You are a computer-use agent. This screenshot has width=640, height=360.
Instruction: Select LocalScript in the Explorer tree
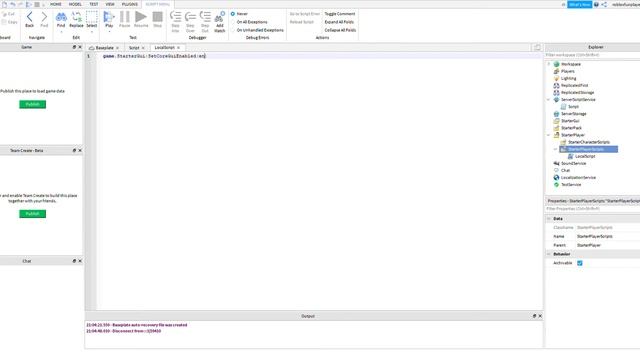[x=585, y=156]
